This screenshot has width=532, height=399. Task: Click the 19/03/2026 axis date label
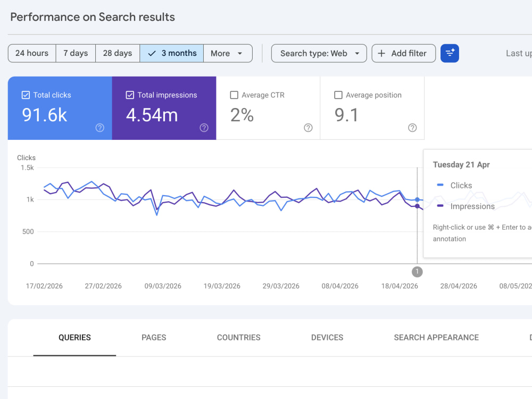[222, 286]
